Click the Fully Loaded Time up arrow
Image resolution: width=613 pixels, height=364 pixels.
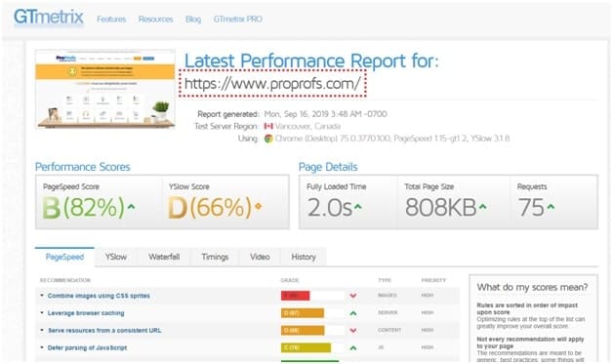(357, 207)
